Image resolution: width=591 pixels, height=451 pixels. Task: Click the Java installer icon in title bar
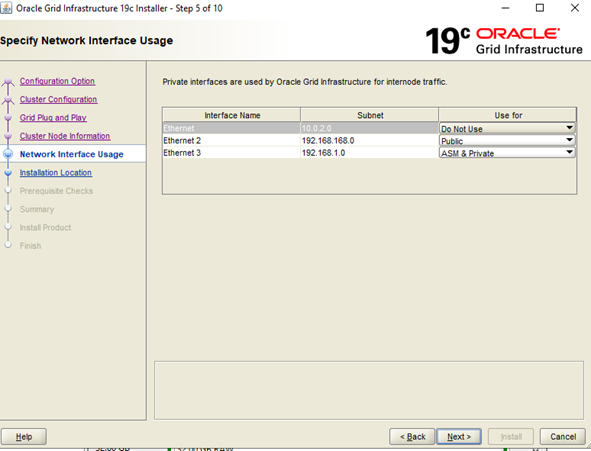pos(6,8)
